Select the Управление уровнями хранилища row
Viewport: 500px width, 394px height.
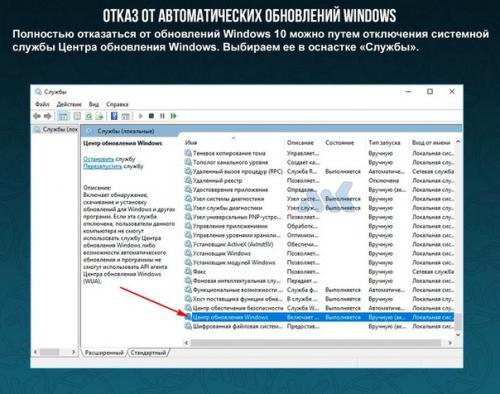pyautogui.click(x=319, y=235)
